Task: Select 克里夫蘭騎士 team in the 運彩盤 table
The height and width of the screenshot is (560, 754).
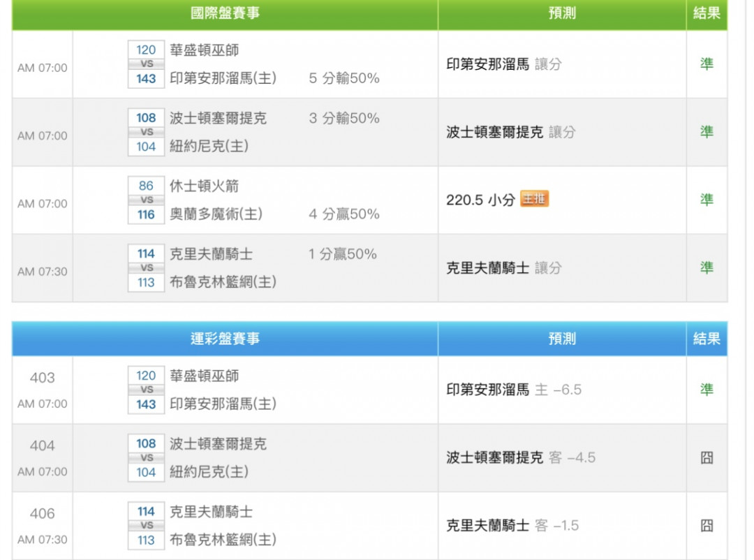Action: (211, 512)
